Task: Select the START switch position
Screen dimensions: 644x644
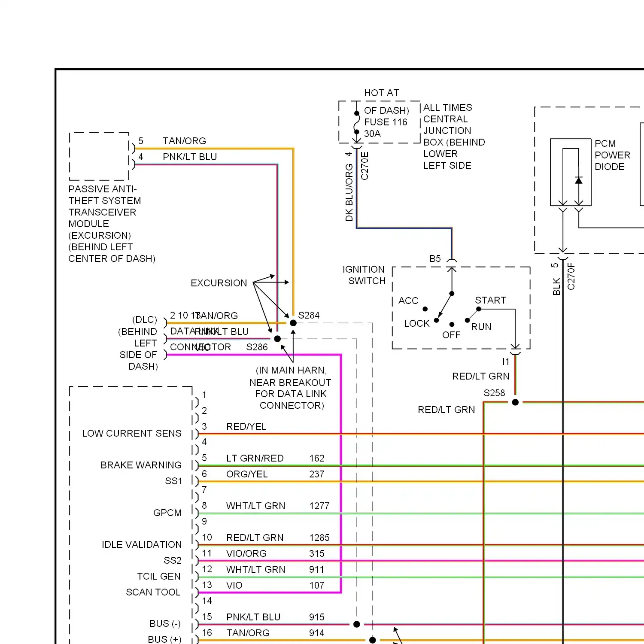Action: (x=491, y=301)
